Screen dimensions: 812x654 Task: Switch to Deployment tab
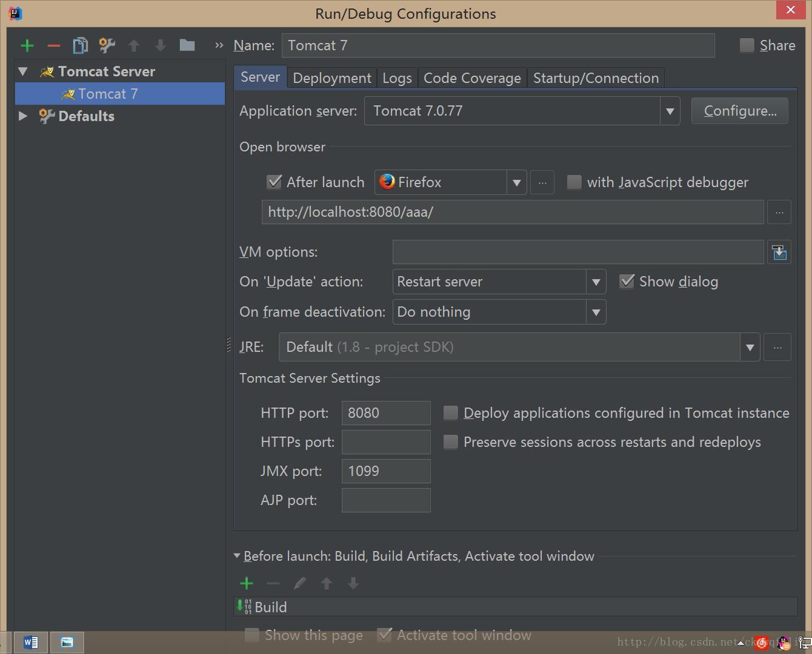tap(332, 78)
